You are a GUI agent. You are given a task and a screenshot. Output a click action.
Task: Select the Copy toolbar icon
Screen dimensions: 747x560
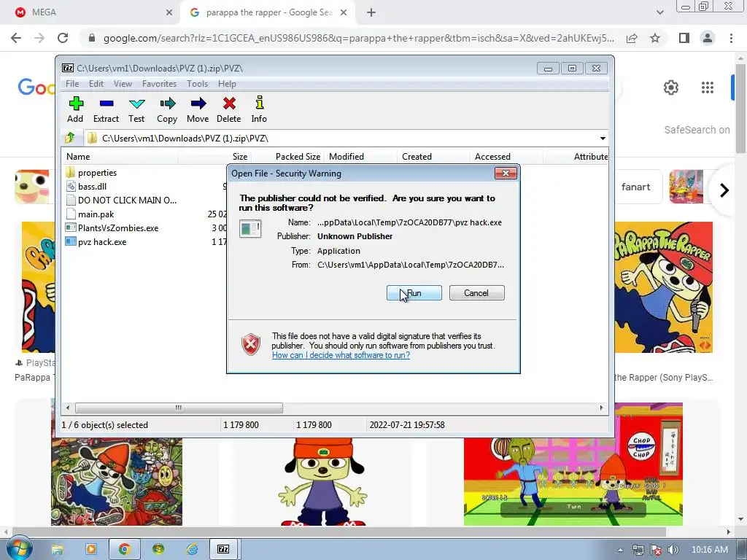[167, 109]
